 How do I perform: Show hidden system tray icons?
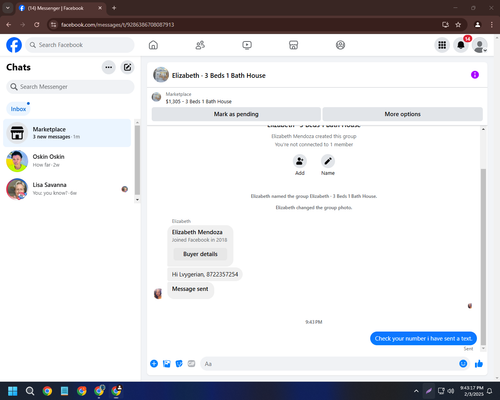416,391
